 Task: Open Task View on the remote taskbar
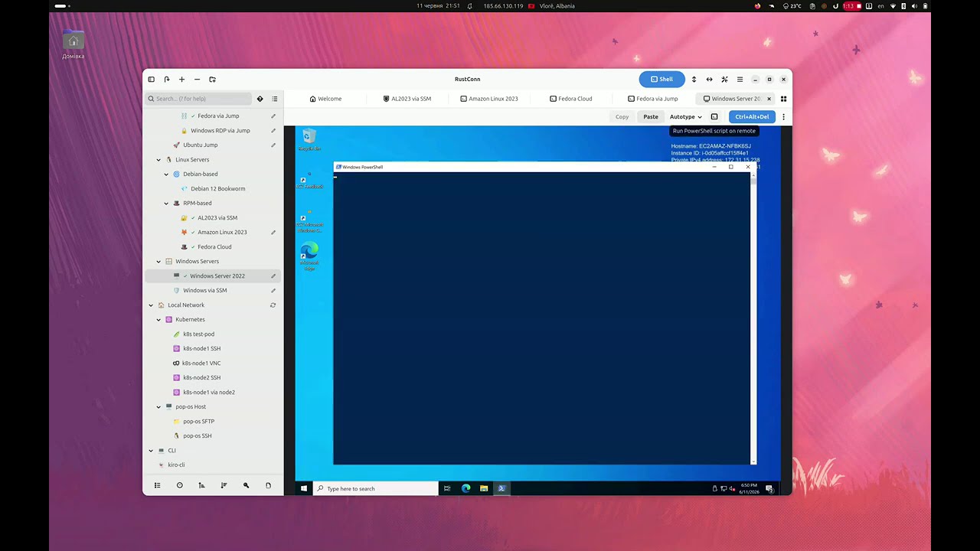point(447,488)
